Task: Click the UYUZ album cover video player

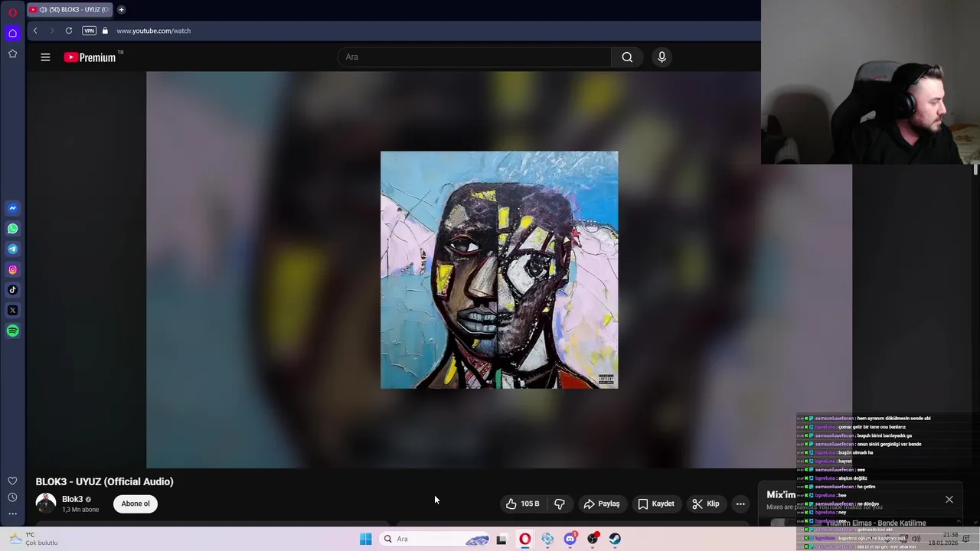Action: (499, 269)
